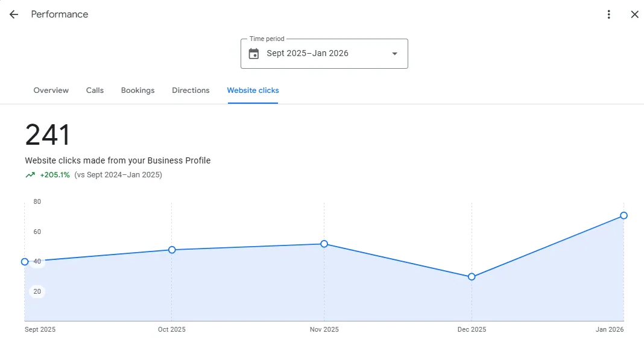The width and height of the screenshot is (644, 348).
Task: Open the Sept 2025–Jan 2026 time period selector
Action: [324, 54]
